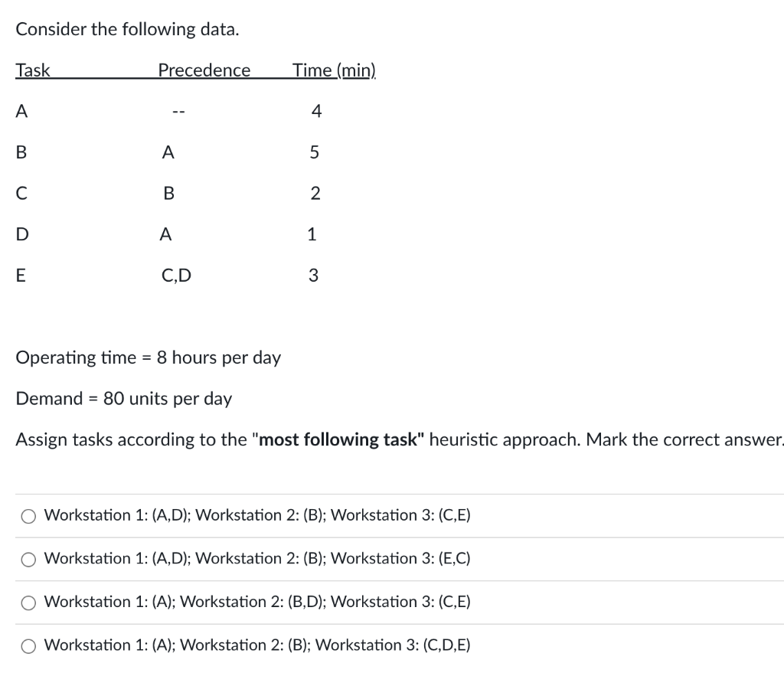
Task: Click the Precedence column header
Action: [x=204, y=70]
